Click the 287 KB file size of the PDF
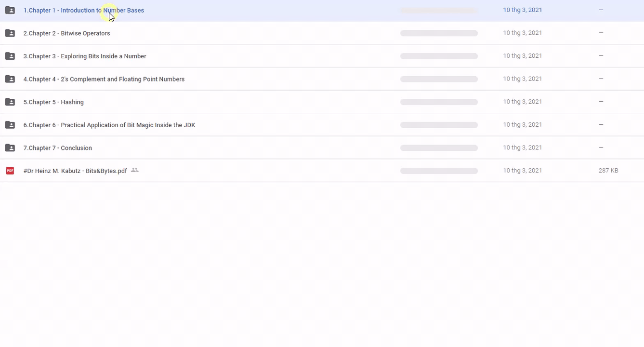 click(x=608, y=171)
